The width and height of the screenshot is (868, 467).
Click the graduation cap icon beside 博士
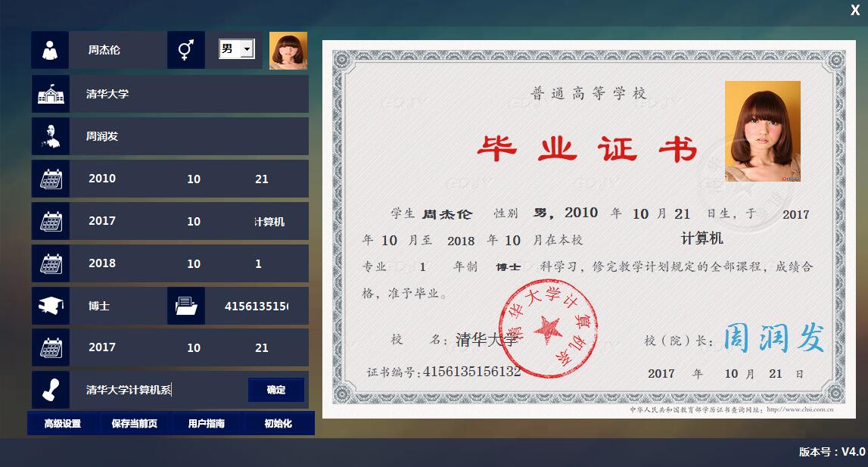click(51, 306)
